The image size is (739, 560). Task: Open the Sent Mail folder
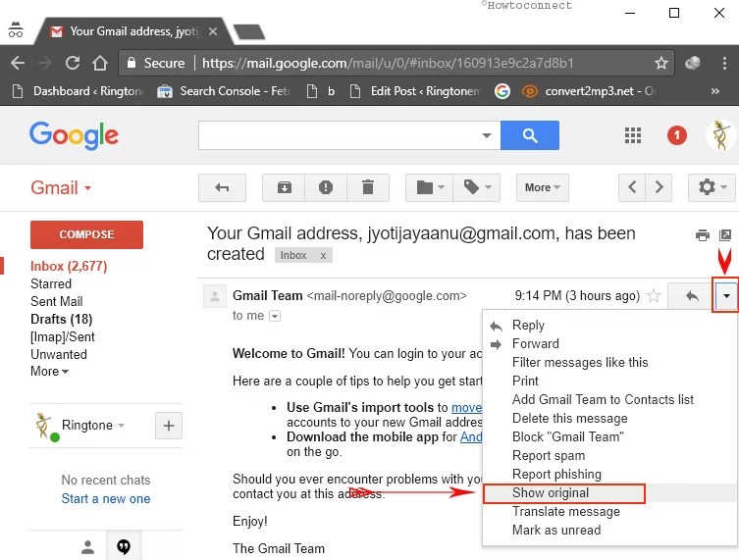tap(57, 301)
